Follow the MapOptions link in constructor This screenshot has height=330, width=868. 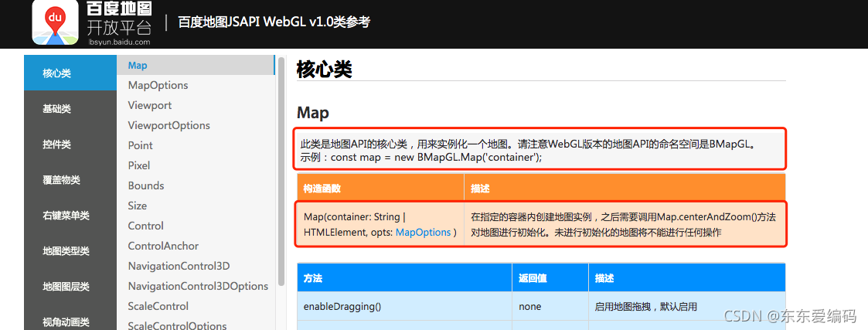(x=423, y=233)
